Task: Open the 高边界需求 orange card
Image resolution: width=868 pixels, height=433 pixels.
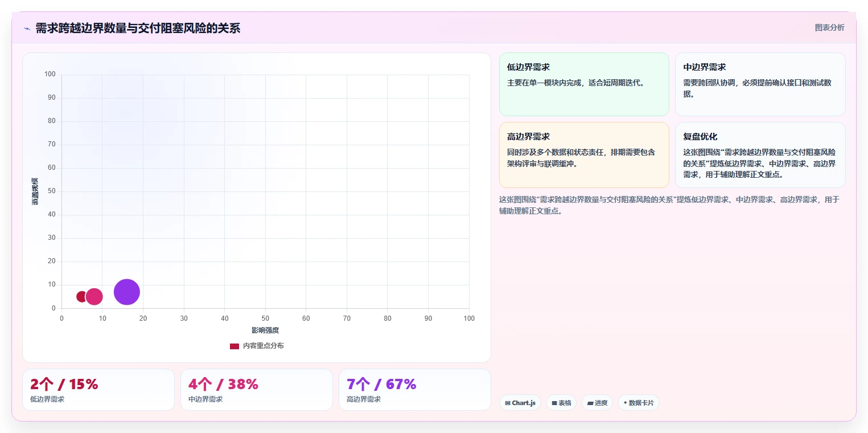Action: [583, 155]
